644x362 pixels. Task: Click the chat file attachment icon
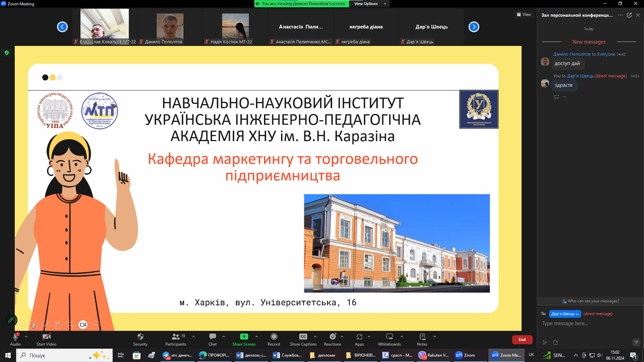click(555, 343)
